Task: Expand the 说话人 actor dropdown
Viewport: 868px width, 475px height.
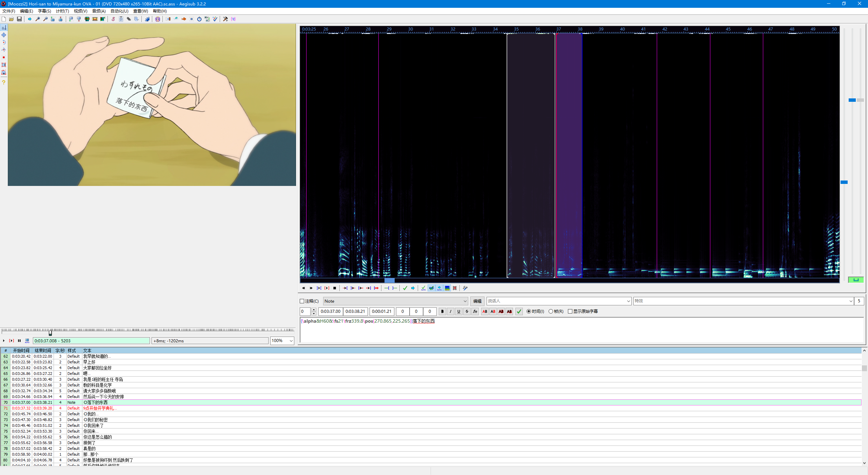Action: (x=628, y=301)
